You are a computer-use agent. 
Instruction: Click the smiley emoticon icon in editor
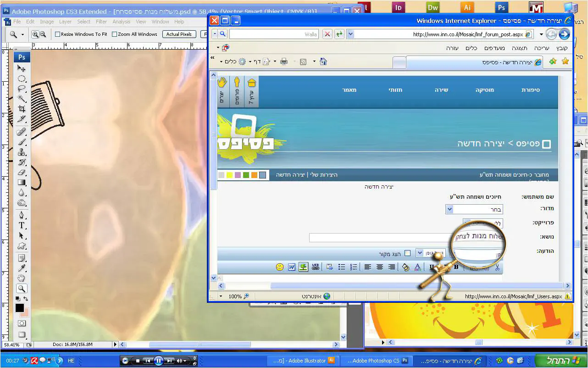[x=280, y=267]
